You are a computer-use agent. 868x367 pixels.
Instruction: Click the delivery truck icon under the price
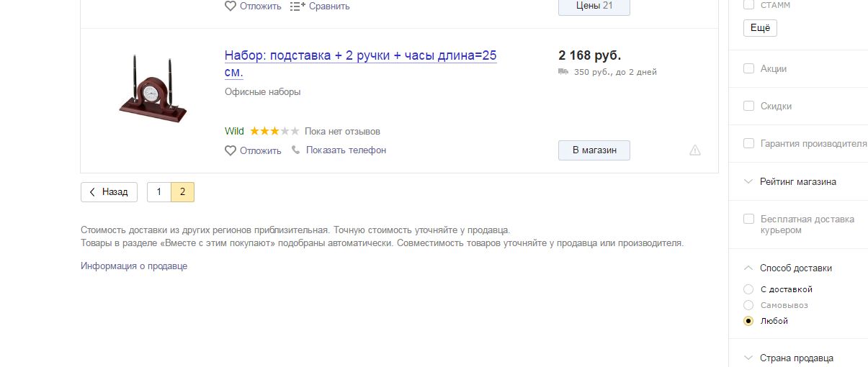563,72
